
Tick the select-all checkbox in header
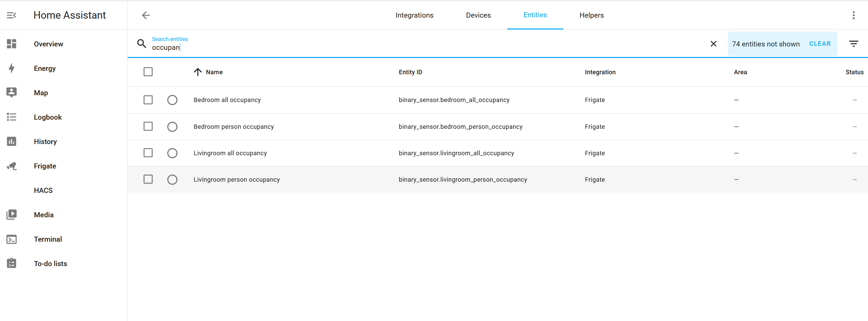point(148,72)
